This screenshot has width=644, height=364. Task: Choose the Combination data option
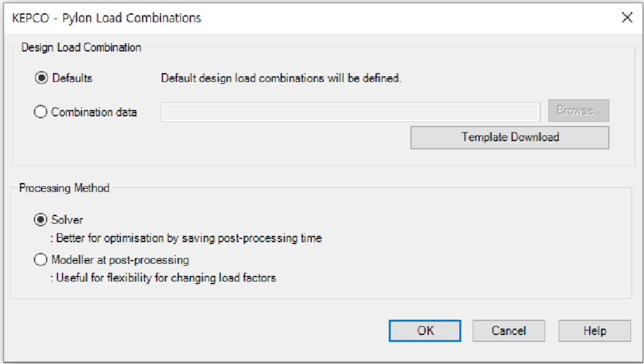[x=40, y=112]
